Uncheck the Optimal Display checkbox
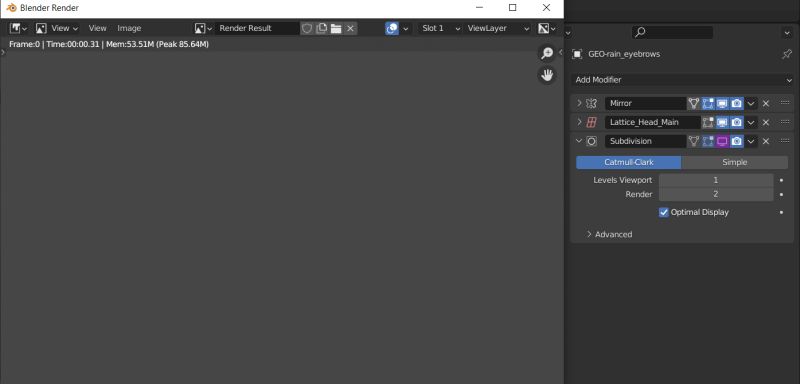 click(x=663, y=212)
